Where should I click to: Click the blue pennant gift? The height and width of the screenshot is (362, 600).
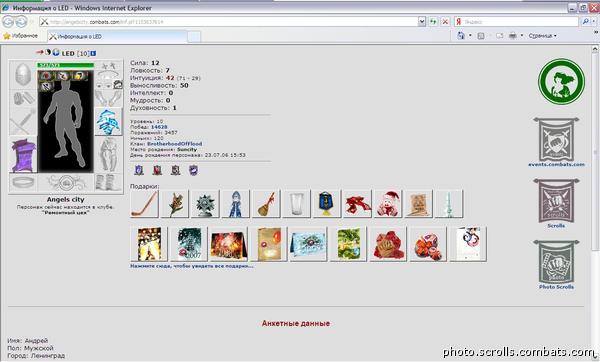pos(327,204)
